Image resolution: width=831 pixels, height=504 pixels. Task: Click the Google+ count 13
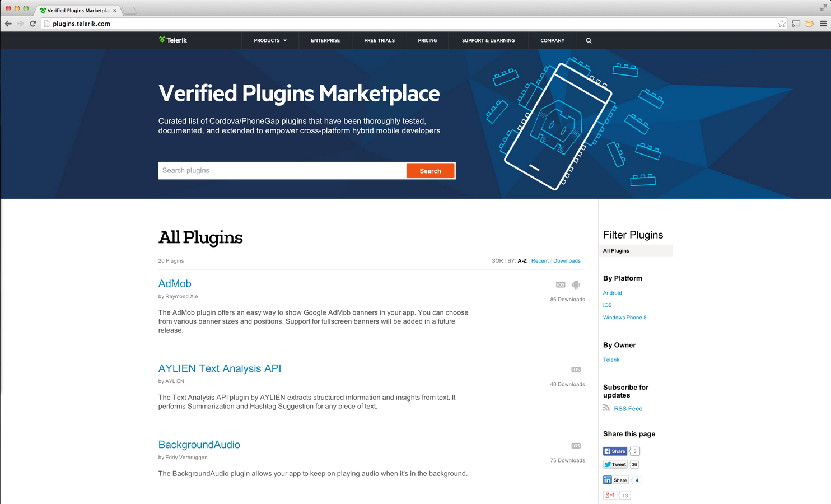tap(625, 495)
